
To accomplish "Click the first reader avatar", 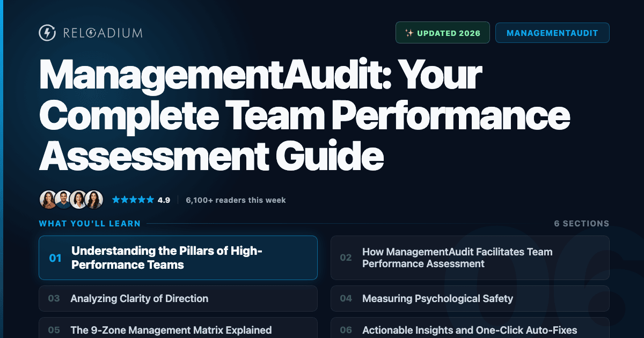I will tap(48, 200).
